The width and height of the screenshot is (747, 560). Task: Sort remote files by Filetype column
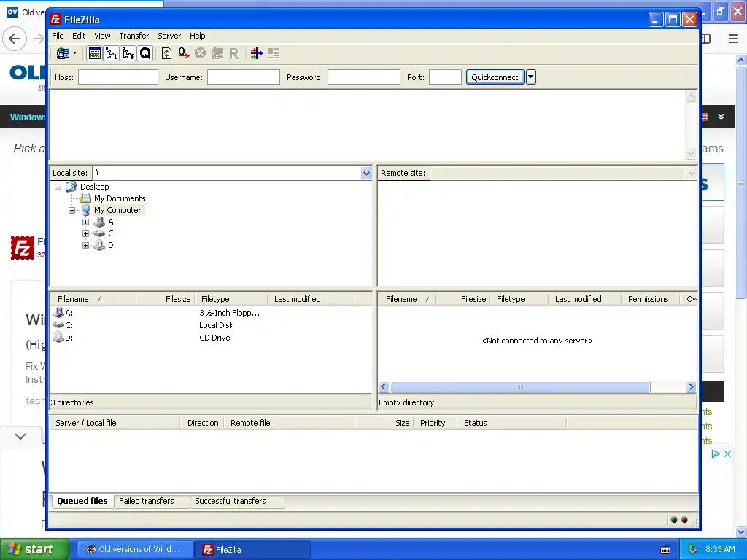point(519,299)
